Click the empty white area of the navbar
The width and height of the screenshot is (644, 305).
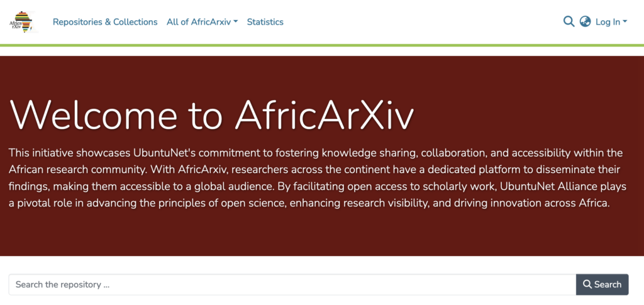point(423,22)
